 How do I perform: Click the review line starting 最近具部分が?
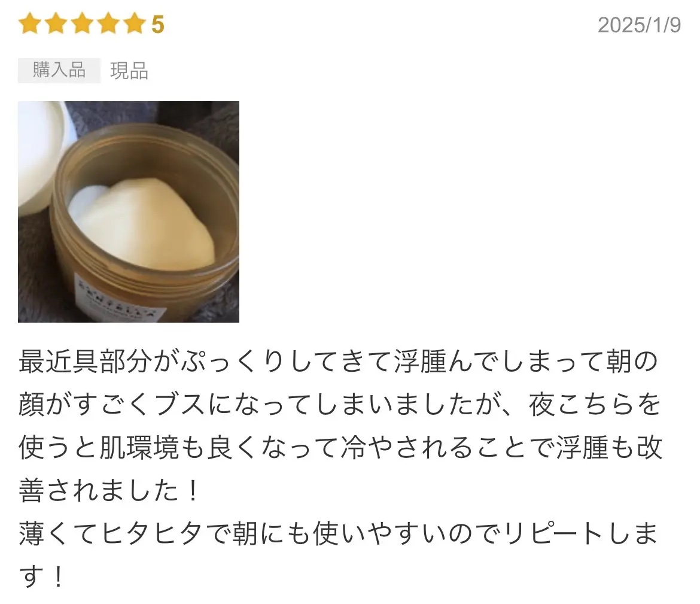point(339,362)
